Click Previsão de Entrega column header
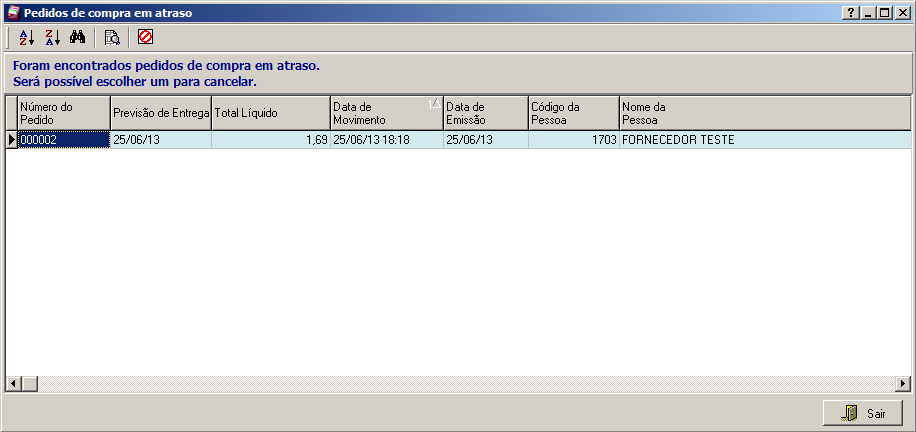This screenshot has width=916, height=432. click(160, 113)
